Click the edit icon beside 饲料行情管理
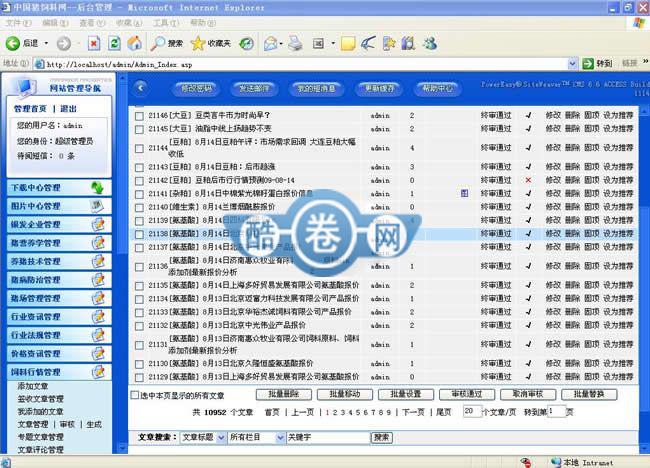This screenshot has height=468, width=650. coord(98,372)
